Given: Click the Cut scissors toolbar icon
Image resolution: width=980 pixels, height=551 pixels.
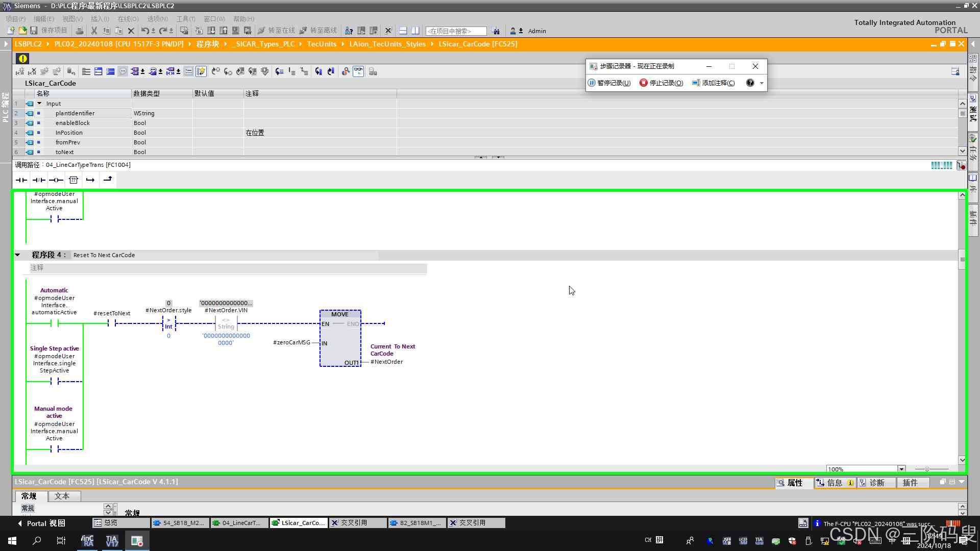Looking at the screenshot, I should click(x=94, y=31).
